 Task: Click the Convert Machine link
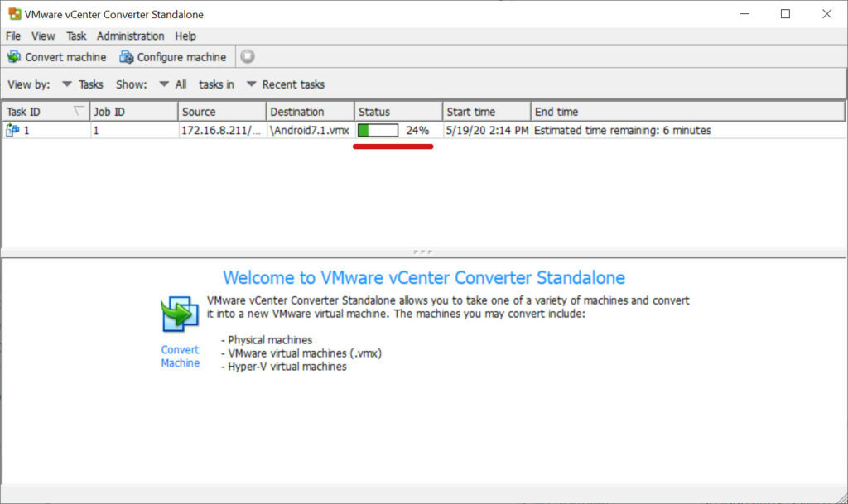[180, 357]
